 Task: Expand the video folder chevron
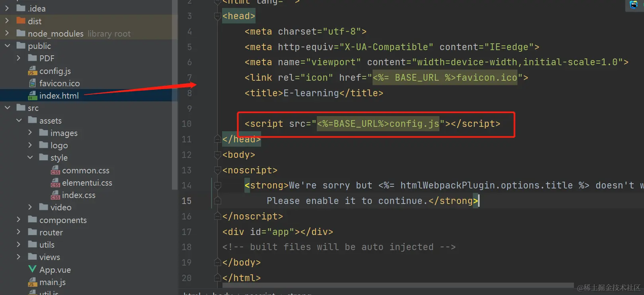point(30,207)
